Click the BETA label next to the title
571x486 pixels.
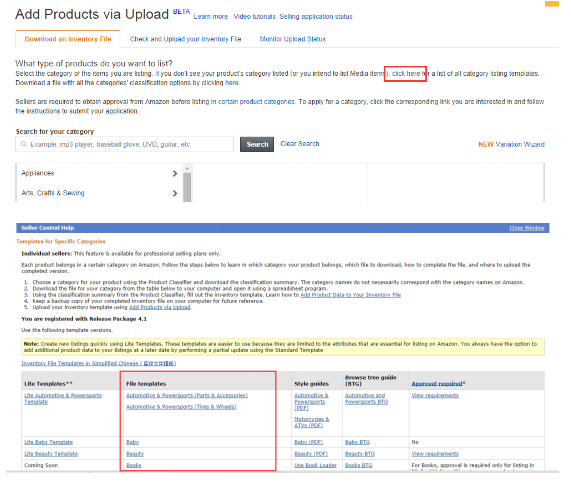[181, 11]
